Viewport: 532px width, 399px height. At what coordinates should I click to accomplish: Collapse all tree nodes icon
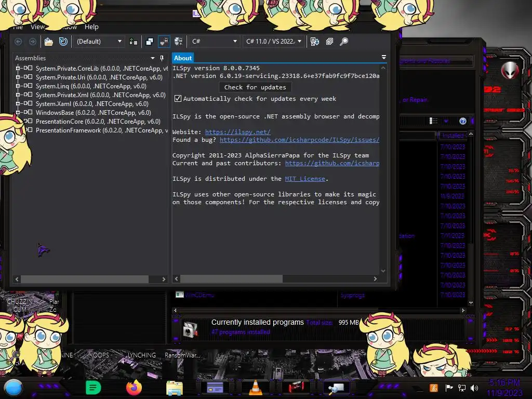pos(329,42)
